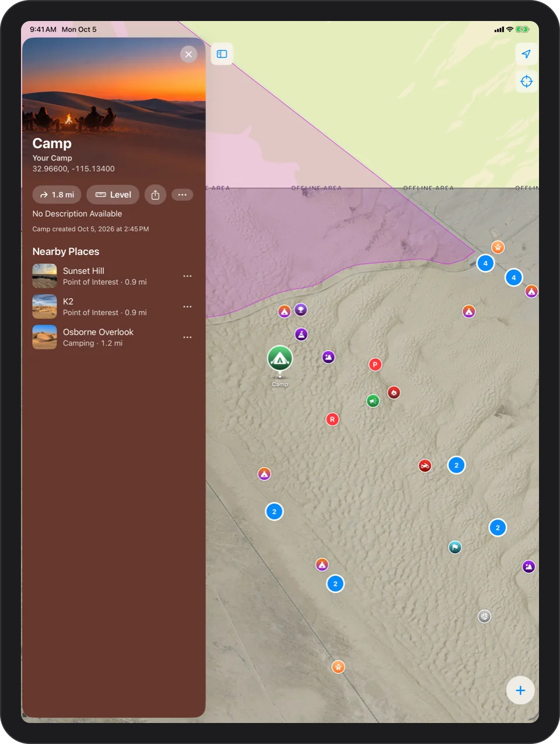Tap the crosshair center-on-target button
The height and width of the screenshot is (744, 560).
(526, 81)
